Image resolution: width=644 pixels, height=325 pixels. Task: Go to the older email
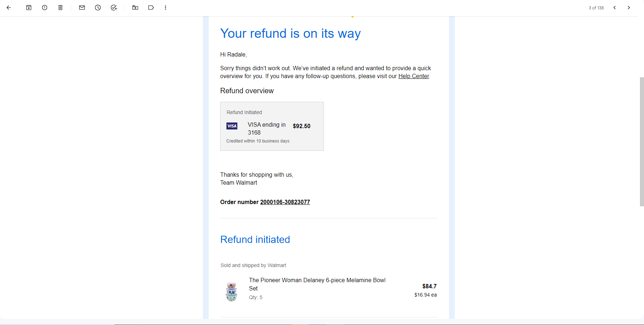[629, 8]
